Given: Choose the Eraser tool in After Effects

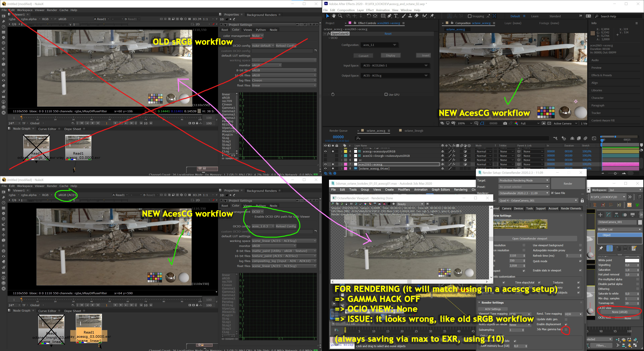Looking at the screenshot, I should click(416, 16).
